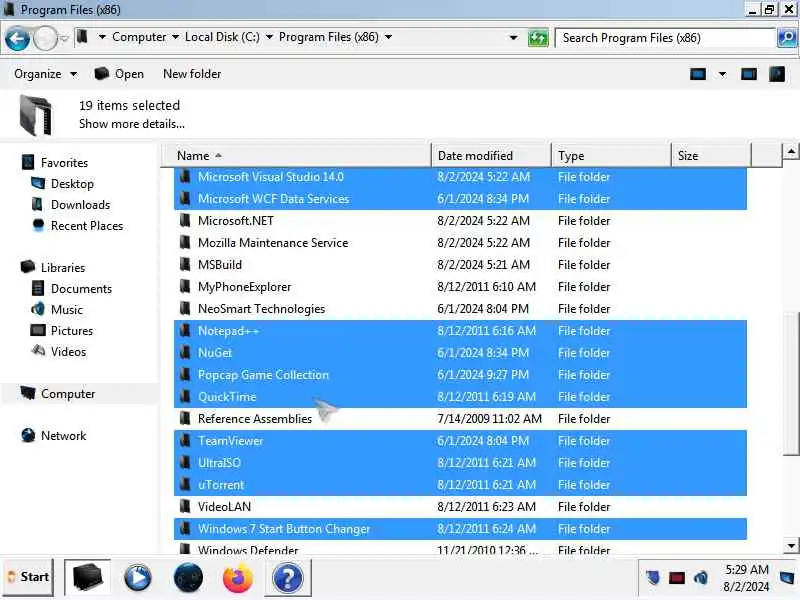The width and height of the screenshot is (800, 600).
Task: Select the Microsoft WCF Data Services folder
Action: click(460, 199)
